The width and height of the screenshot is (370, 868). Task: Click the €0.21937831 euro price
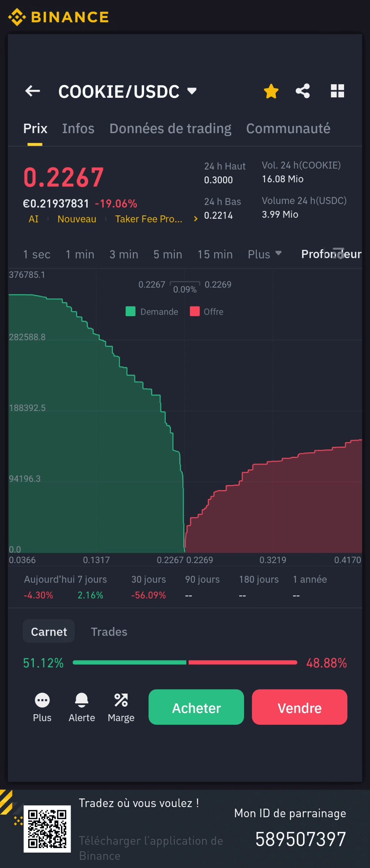[56, 204]
